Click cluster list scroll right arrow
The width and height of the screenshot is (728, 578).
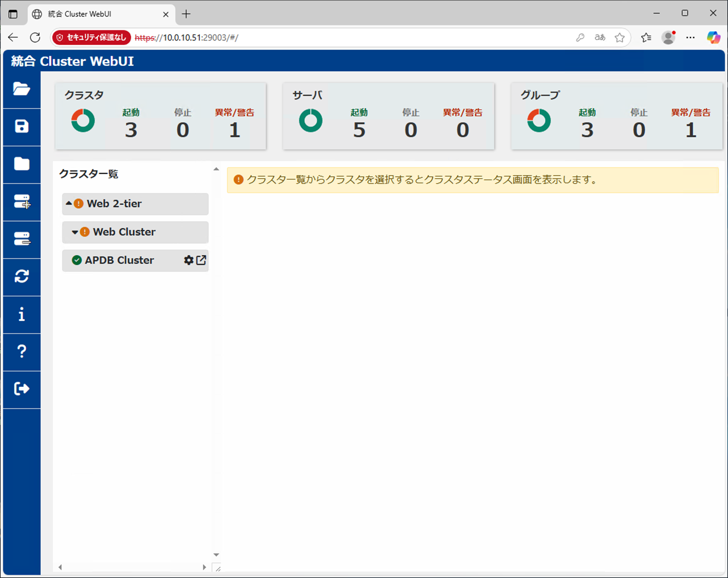pyautogui.click(x=204, y=567)
